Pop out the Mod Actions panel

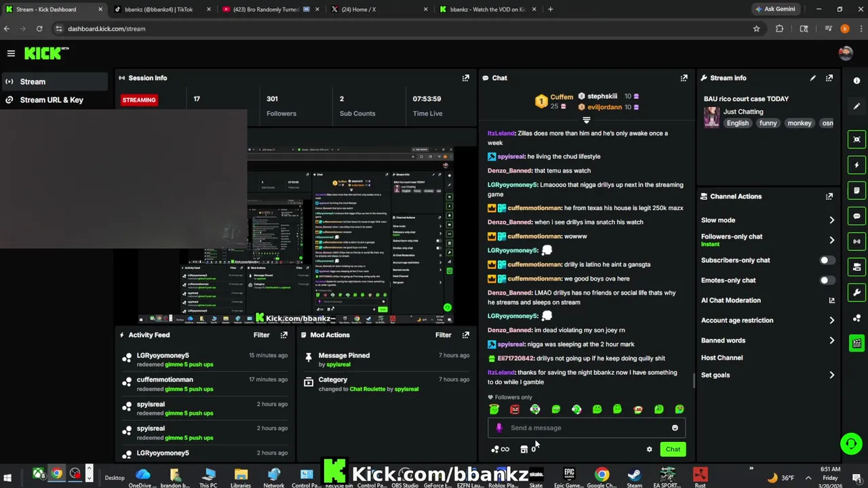point(465,335)
